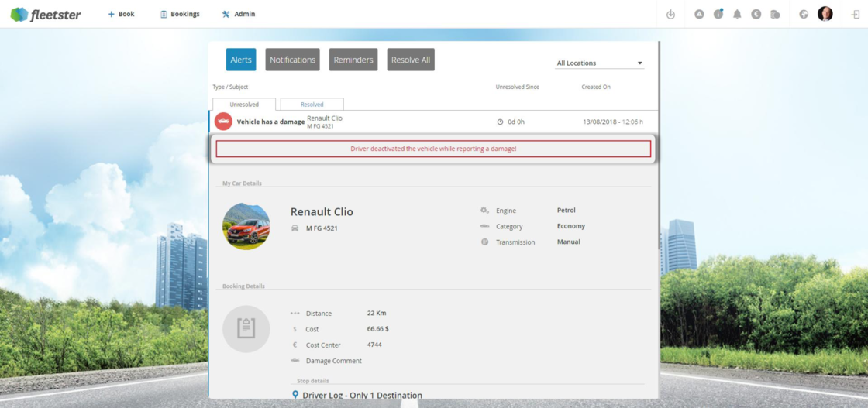Click the clock icon next to 0d 0h
Screen dimensions: 868x408
pos(501,122)
